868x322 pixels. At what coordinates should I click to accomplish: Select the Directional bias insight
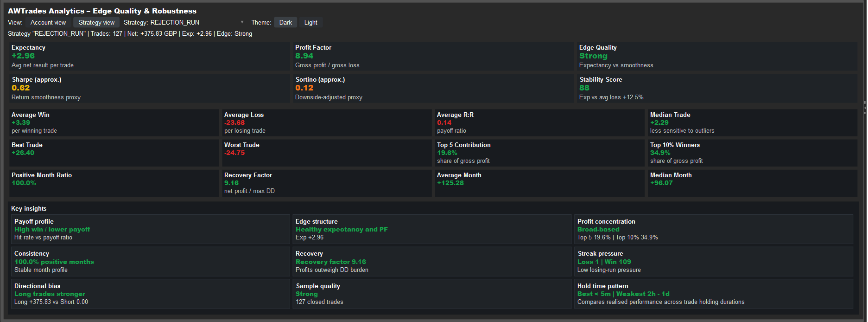[x=150, y=294]
